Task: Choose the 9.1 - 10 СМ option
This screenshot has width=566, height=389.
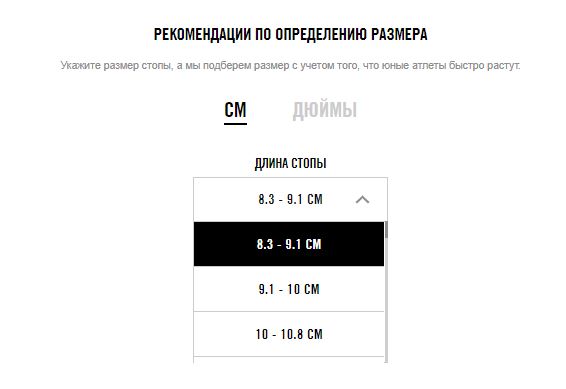Action: point(289,289)
